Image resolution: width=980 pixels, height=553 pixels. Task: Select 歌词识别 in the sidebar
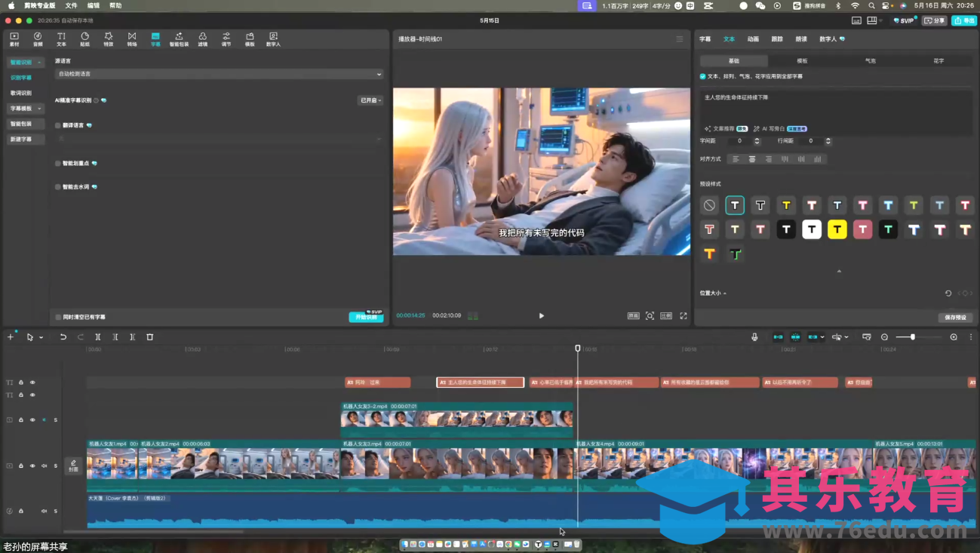click(x=21, y=93)
